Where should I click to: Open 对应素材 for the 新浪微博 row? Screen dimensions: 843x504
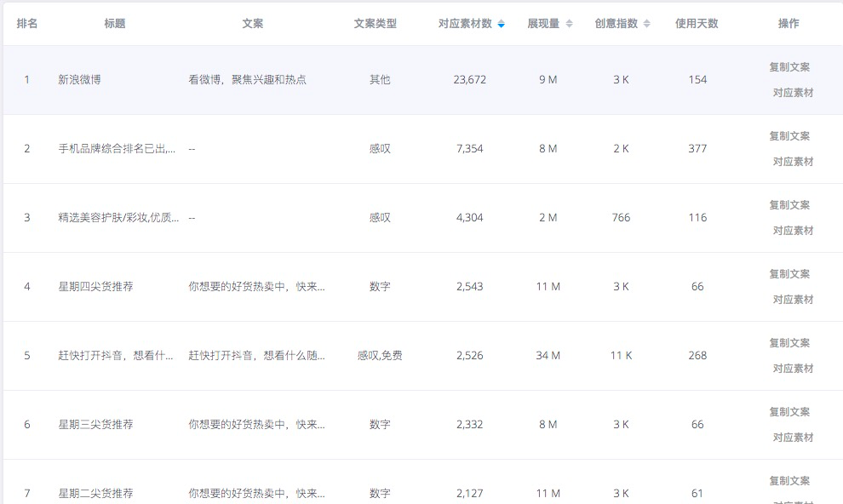pos(793,93)
